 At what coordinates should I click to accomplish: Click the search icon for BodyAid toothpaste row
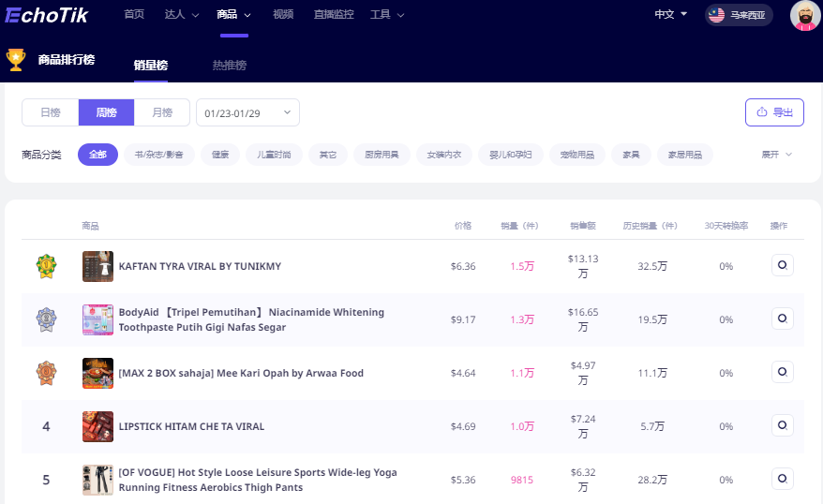[x=782, y=319]
